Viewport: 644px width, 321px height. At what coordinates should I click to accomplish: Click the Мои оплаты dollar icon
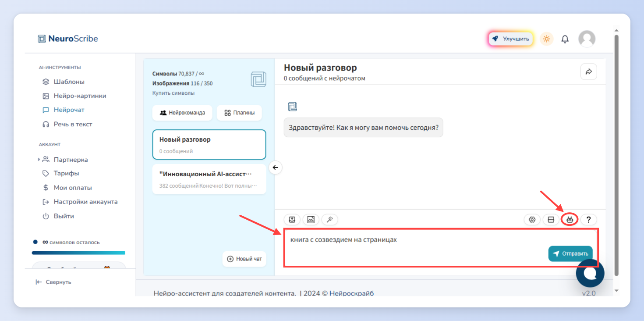click(46, 188)
